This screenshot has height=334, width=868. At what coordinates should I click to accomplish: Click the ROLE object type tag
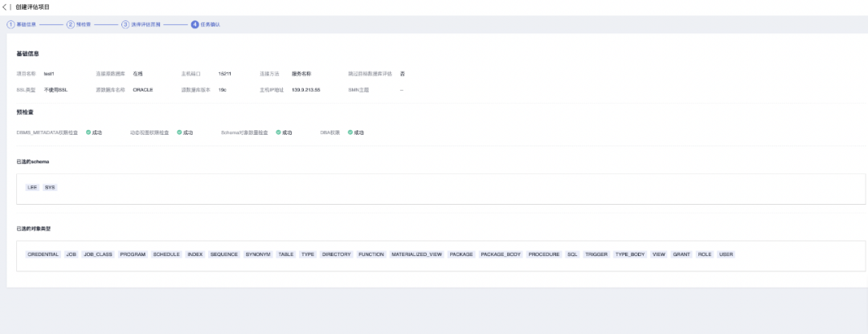pos(705,255)
